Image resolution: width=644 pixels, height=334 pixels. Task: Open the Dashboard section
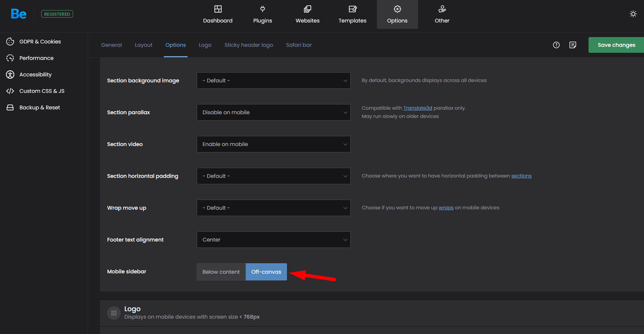point(218,14)
